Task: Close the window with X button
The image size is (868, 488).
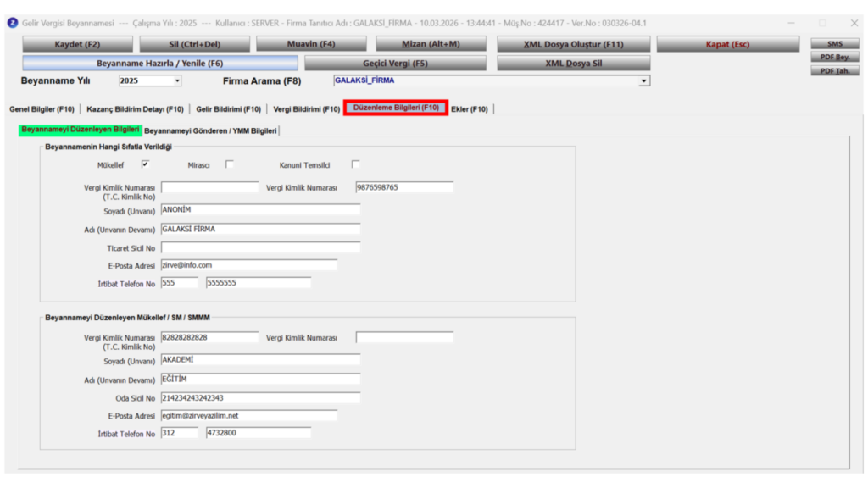Action: 854,23
